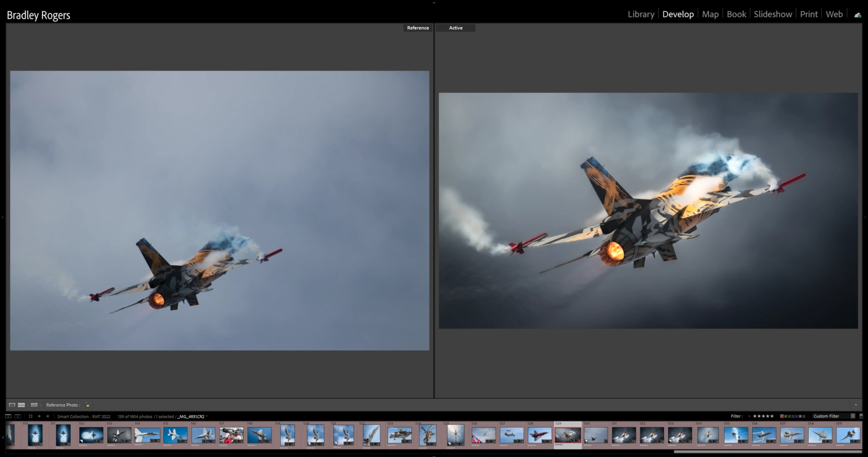Open Before/After view options dropdown arrow

point(40,405)
